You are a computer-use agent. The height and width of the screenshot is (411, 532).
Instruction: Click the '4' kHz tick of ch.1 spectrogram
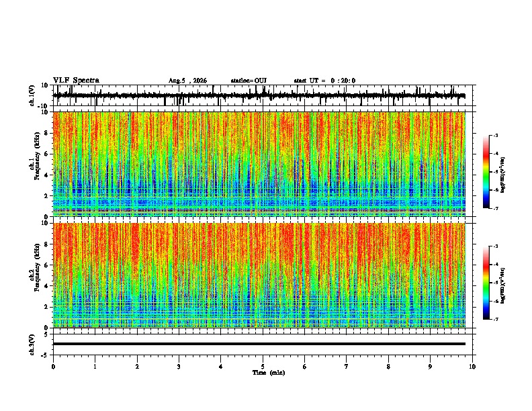[x=46, y=175]
